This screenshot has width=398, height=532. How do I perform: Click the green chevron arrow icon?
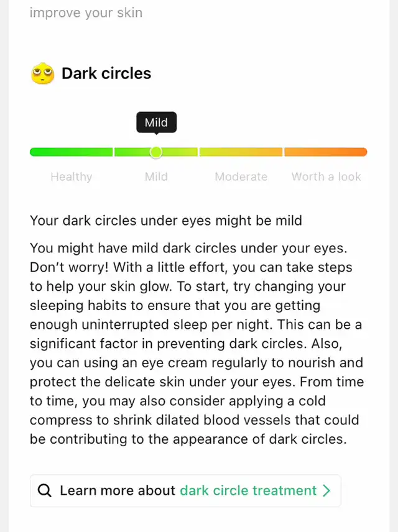326,490
